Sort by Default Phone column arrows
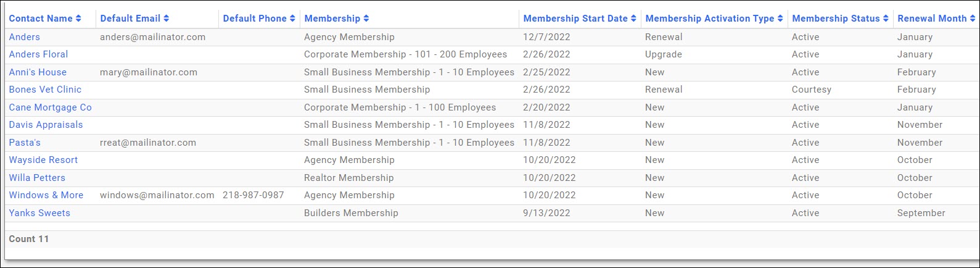The image size is (980, 268). click(292, 19)
